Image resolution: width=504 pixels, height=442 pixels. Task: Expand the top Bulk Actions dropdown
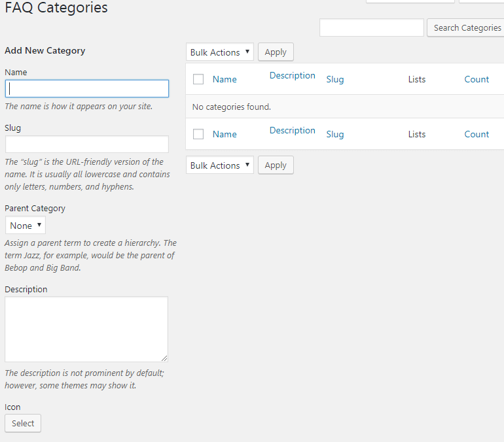click(x=219, y=52)
